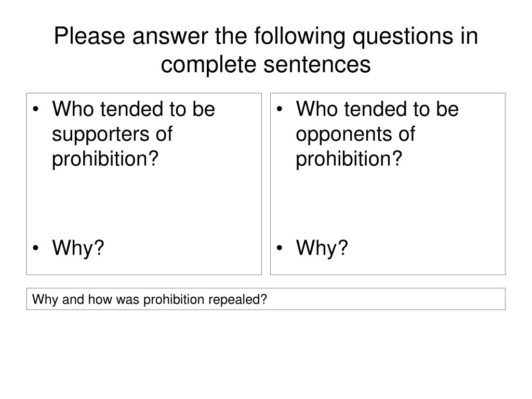Click 'Who tended to be opponents of prohibition?' text
This screenshot has width=532, height=399.
pyautogui.click(x=377, y=134)
